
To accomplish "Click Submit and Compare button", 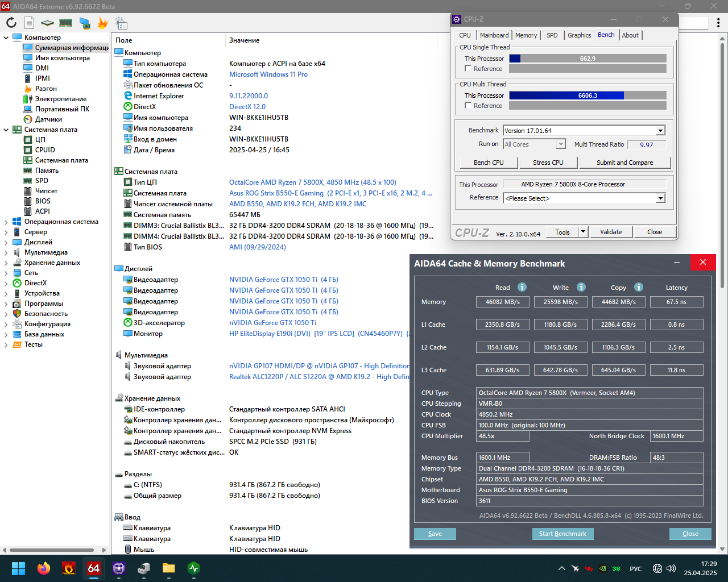I will point(625,163).
